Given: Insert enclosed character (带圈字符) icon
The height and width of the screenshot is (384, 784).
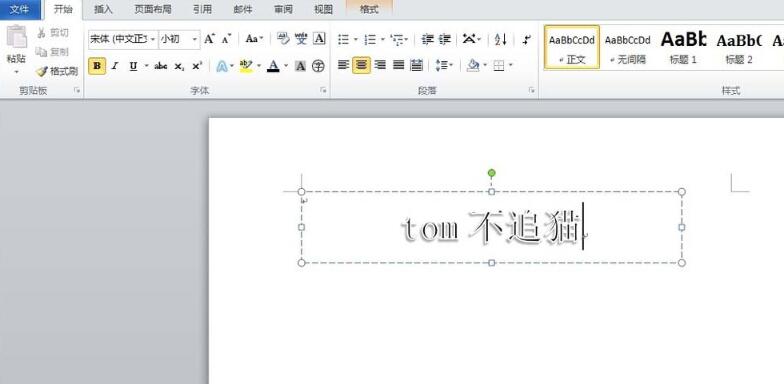Looking at the screenshot, I should 318,66.
